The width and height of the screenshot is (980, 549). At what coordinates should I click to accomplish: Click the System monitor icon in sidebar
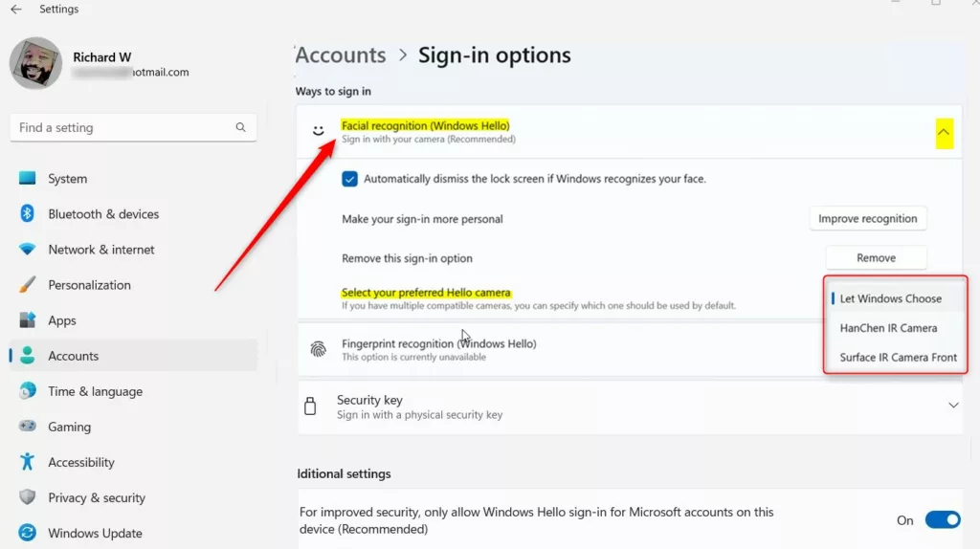pyautogui.click(x=28, y=178)
